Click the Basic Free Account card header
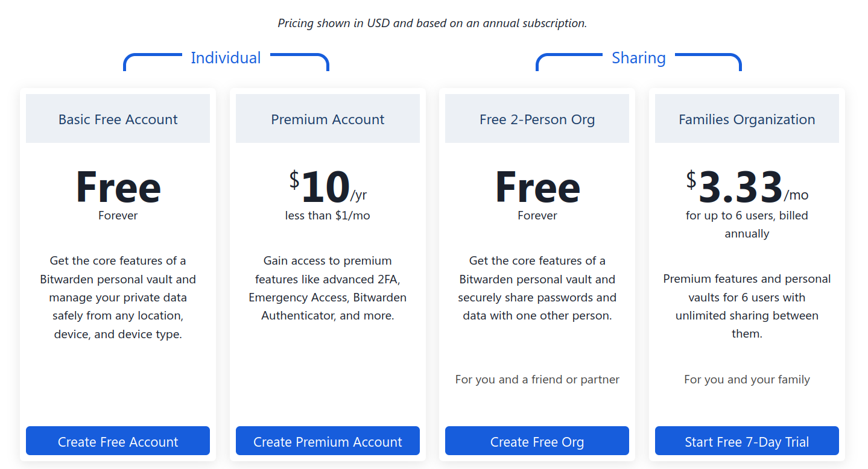868x469 pixels. click(118, 119)
